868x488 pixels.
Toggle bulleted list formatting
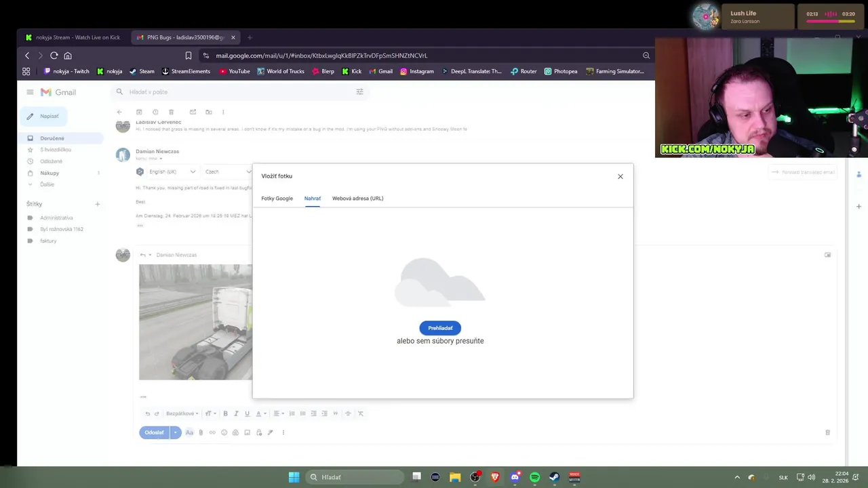(303, 413)
